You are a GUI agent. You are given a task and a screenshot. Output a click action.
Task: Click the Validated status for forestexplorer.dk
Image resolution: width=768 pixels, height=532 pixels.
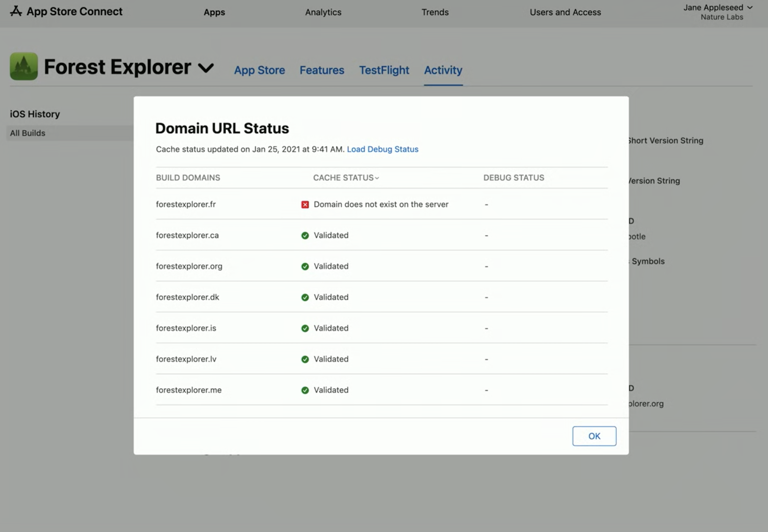(x=331, y=297)
